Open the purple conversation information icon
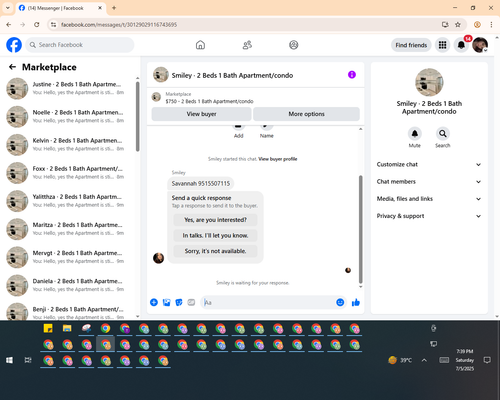 pyautogui.click(x=352, y=75)
